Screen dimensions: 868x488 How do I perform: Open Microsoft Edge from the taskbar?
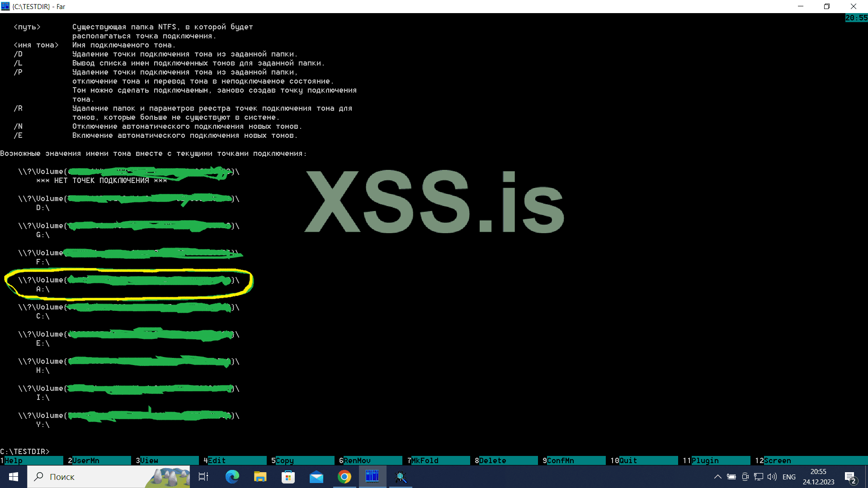(232, 477)
